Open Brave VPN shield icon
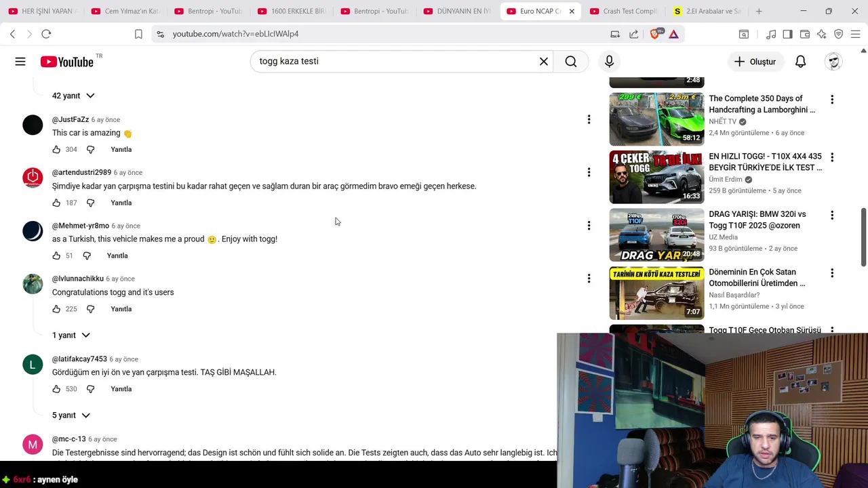This screenshot has height=488, width=868. [838, 34]
